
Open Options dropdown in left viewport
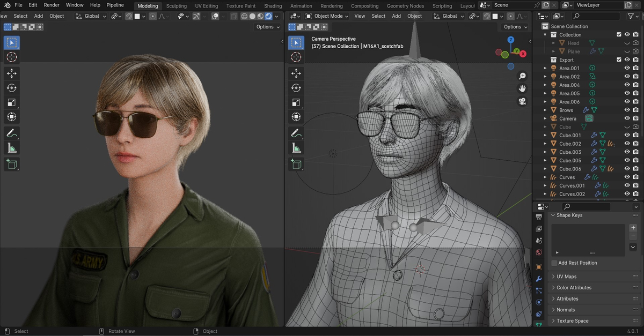(x=268, y=27)
